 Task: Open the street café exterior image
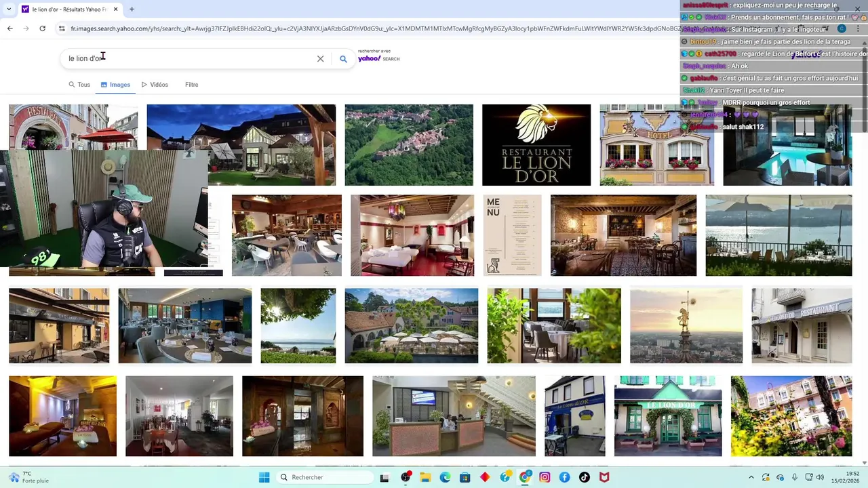pyautogui.click(x=59, y=326)
